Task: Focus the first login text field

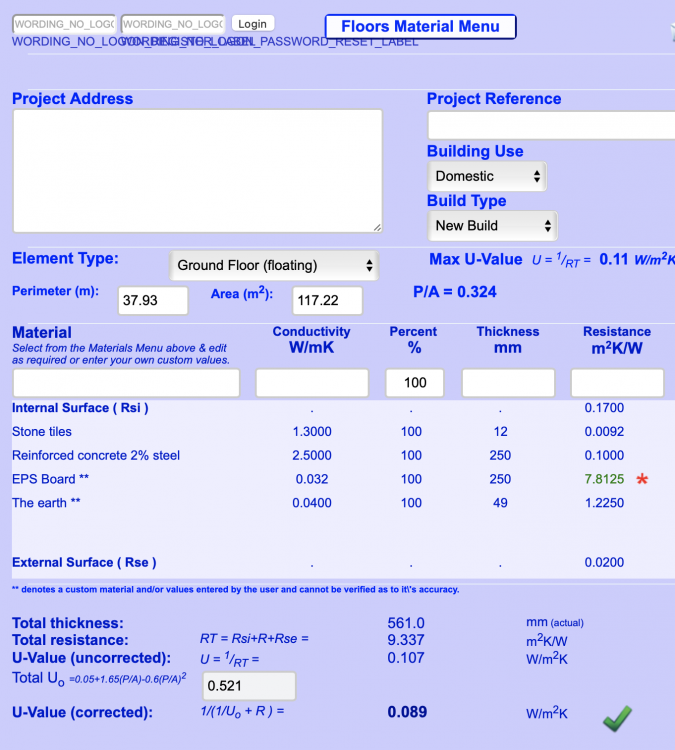Action: 64,24
